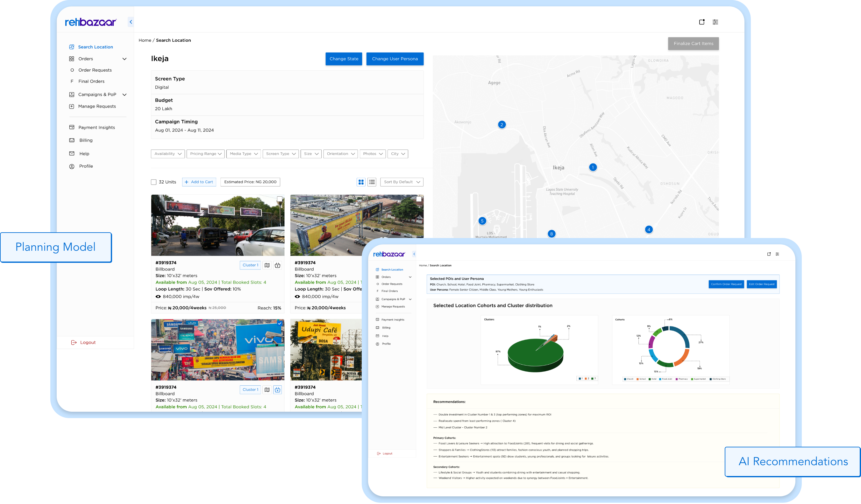Click Edit Order Request button
Viewport: 861px width, 504px height.
point(762,284)
